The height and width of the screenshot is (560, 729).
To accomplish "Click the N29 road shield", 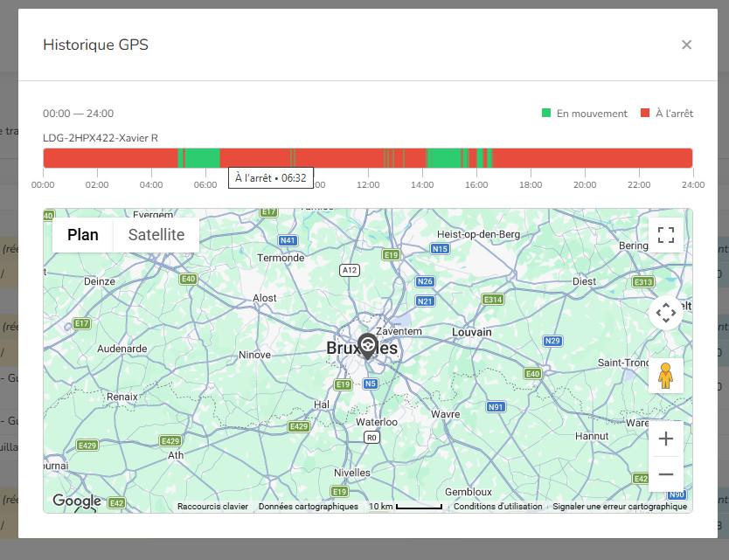I will [x=552, y=341].
